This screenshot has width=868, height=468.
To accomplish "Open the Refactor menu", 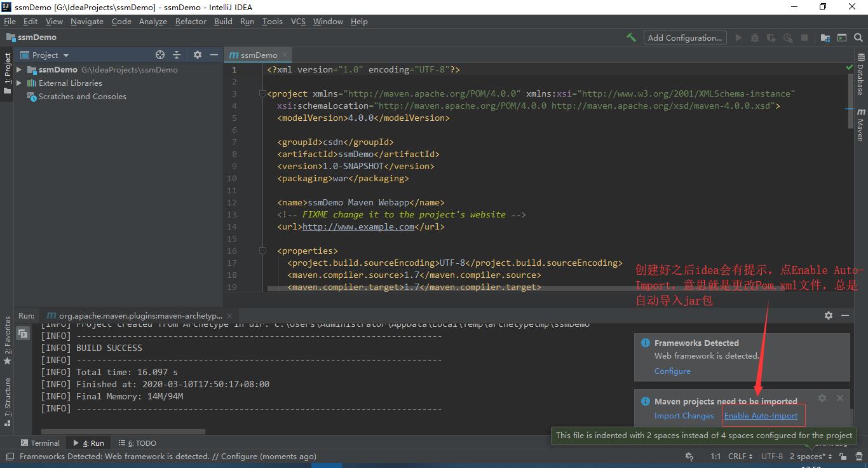I will coord(191,21).
